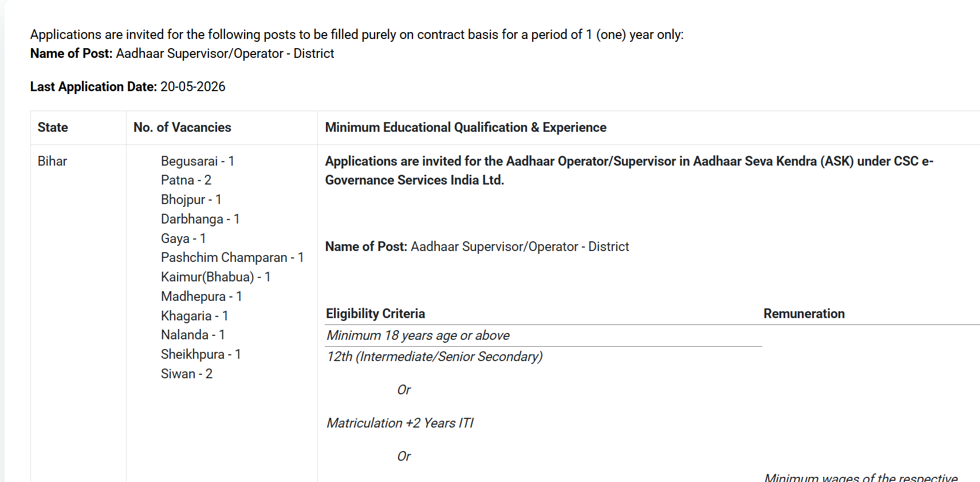Click the Darbhanga - 1 list item
The width and height of the screenshot is (980, 482).
(200, 219)
